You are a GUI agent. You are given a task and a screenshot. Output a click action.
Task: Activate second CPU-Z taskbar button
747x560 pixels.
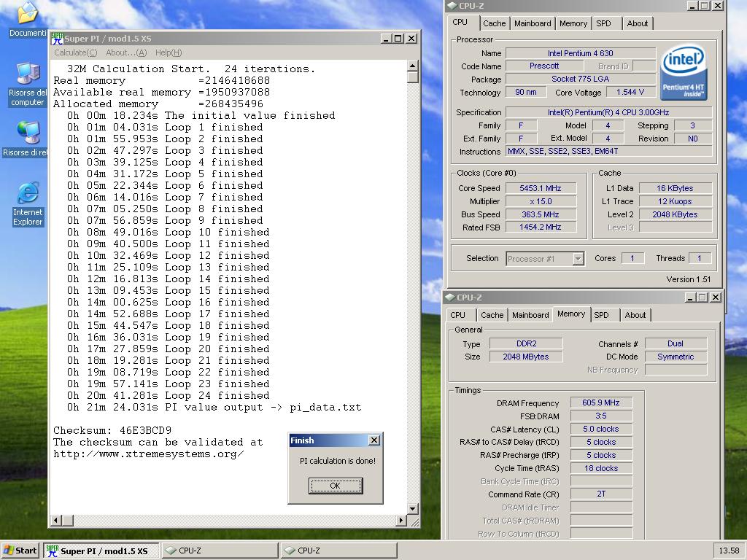pos(338,551)
